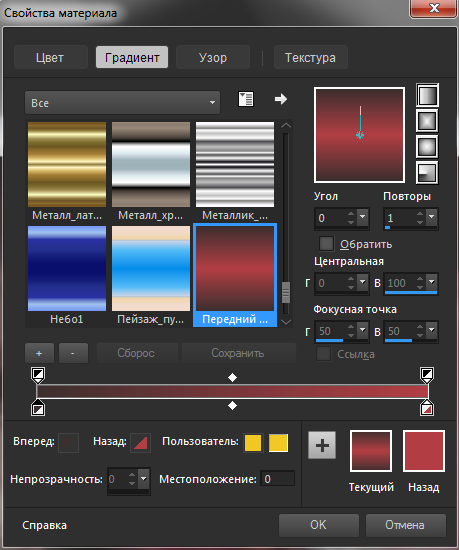Click the Фокусная точка В value field

click(400, 331)
